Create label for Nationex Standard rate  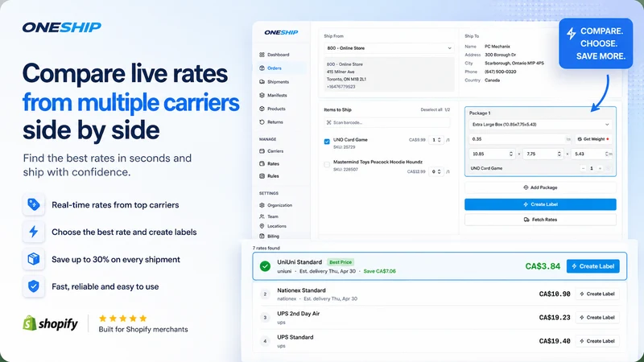(597, 294)
